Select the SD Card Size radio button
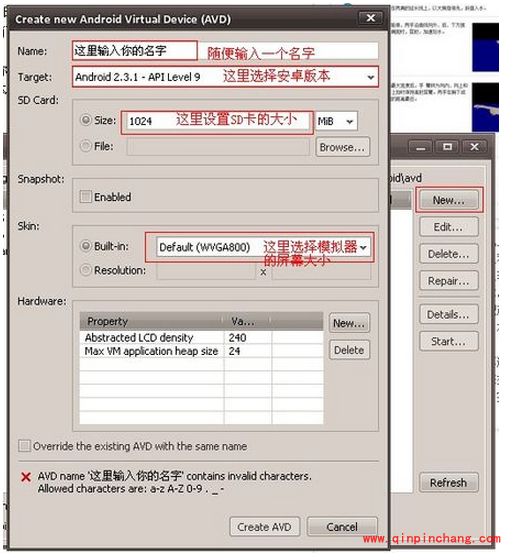This screenshot has height=560, width=516. (86, 120)
